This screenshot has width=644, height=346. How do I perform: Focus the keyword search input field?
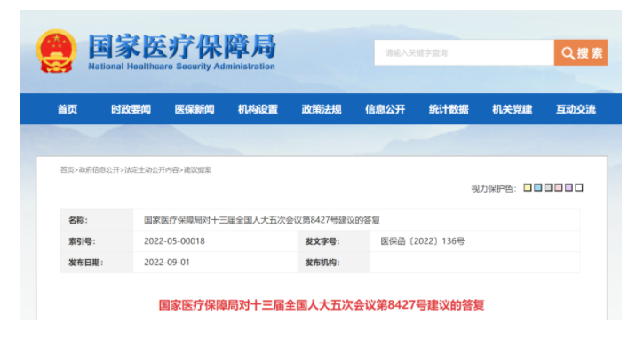[464, 52]
